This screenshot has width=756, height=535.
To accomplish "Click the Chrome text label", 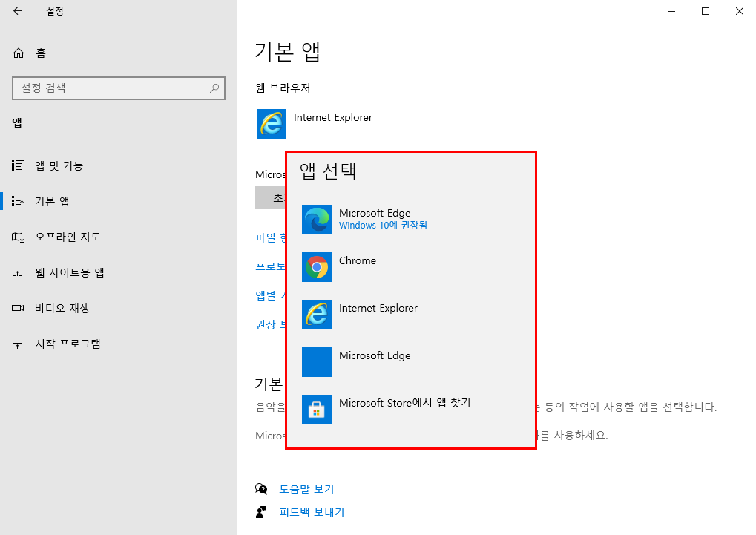I will click(x=358, y=260).
